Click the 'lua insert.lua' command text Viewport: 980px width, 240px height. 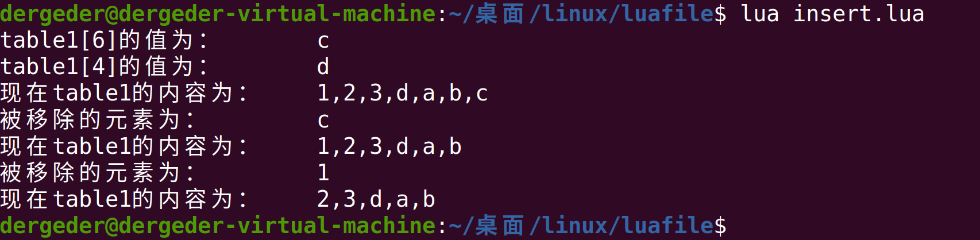point(833,13)
